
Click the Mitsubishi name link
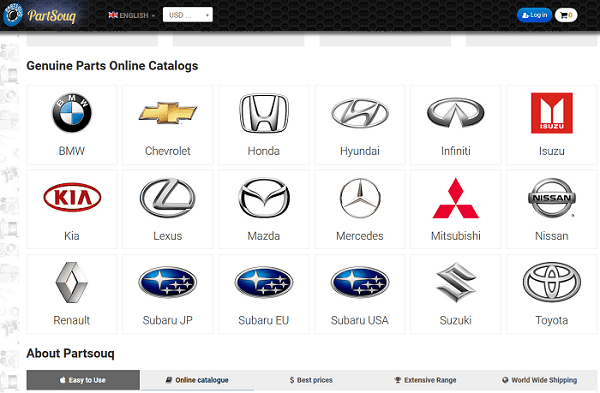click(455, 236)
